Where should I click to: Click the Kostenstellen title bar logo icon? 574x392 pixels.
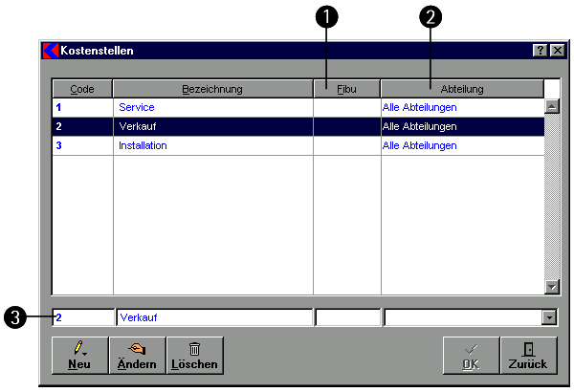pyautogui.click(x=51, y=50)
